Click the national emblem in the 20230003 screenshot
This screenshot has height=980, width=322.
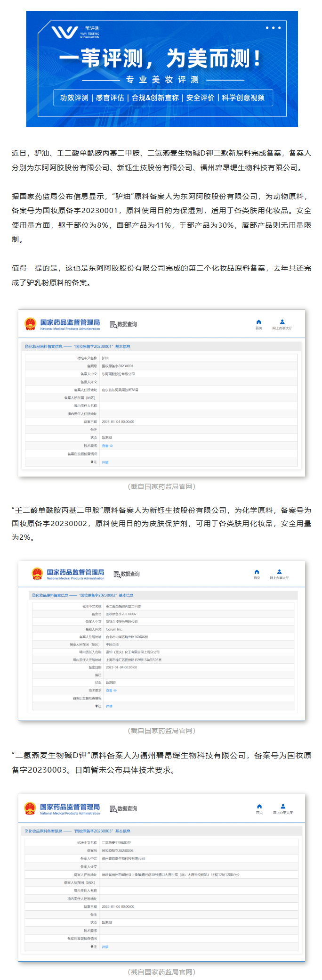coord(30,808)
